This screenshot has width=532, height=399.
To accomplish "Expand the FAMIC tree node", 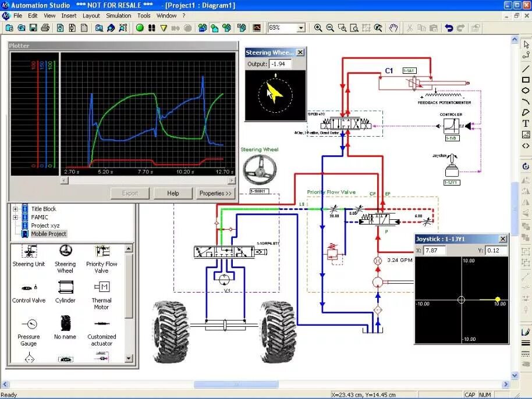I will click(15, 218).
